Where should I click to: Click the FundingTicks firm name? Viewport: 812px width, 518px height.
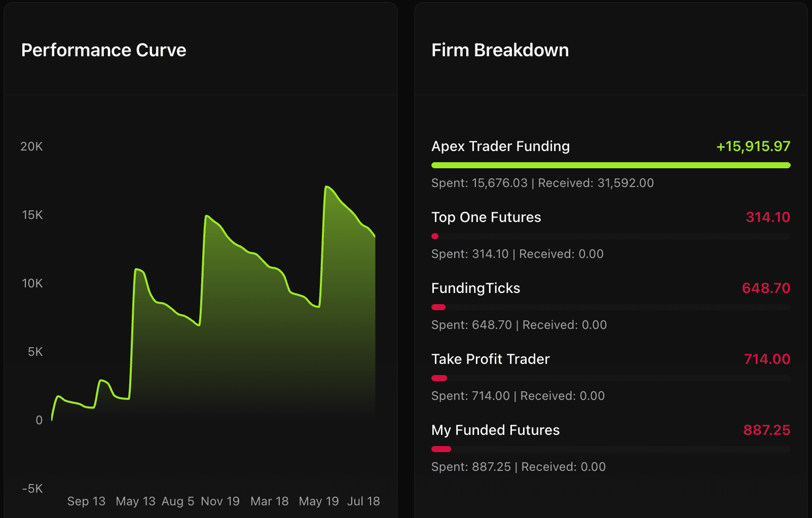pyautogui.click(x=475, y=288)
